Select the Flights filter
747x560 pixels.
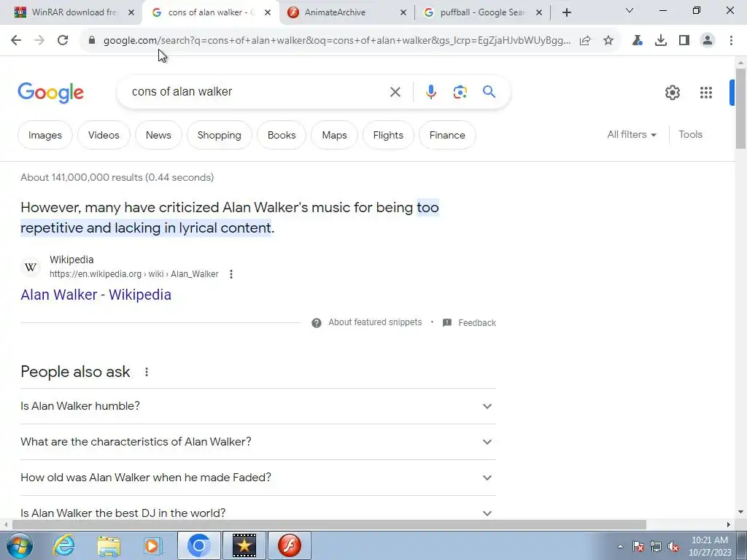(388, 135)
